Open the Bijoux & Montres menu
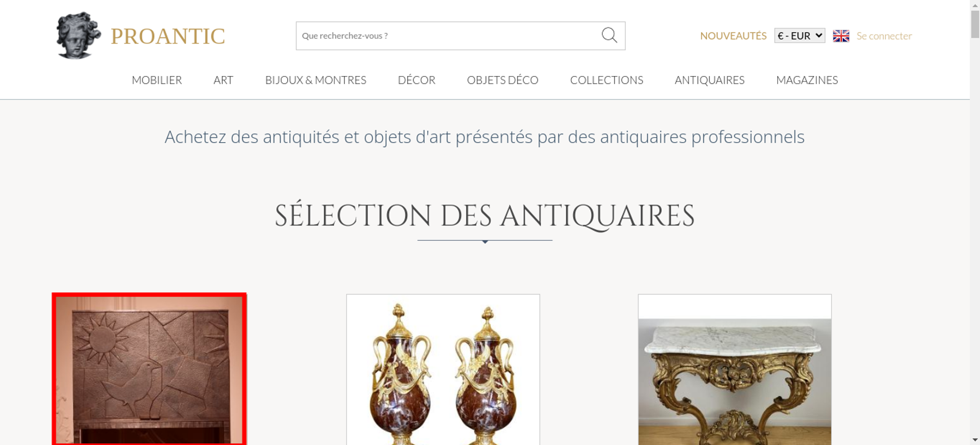 (316, 80)
